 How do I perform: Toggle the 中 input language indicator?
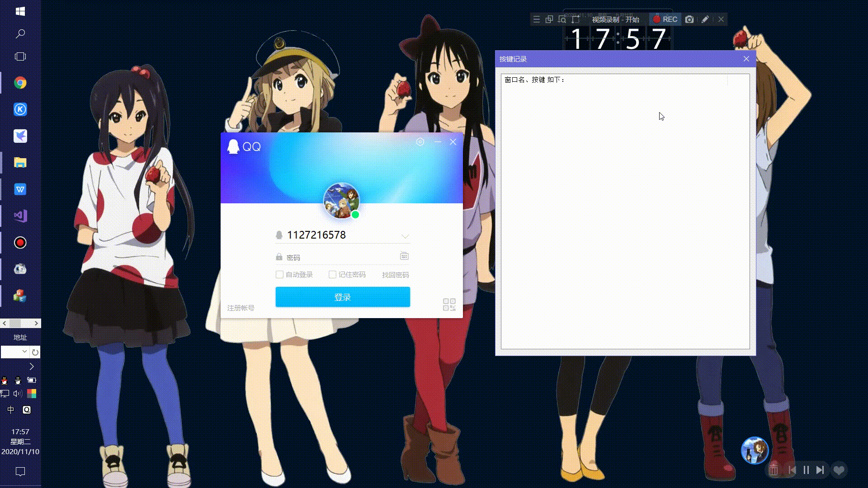(11, 410)
